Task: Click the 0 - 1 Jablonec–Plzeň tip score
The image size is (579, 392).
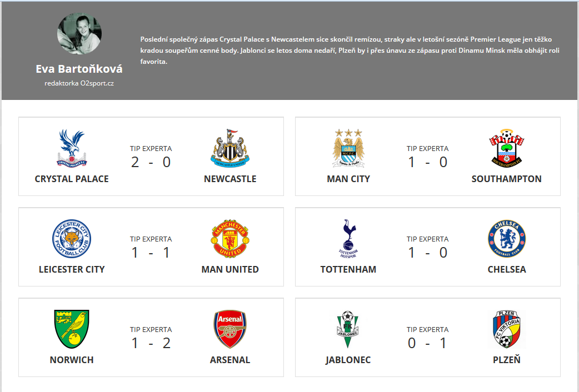Action: (427, 343)
